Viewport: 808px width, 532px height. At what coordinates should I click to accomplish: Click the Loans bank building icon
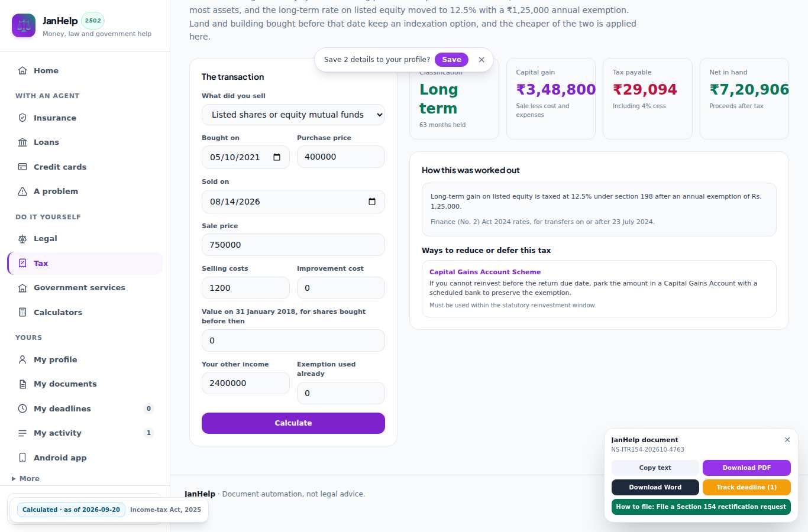click(22, 142)
